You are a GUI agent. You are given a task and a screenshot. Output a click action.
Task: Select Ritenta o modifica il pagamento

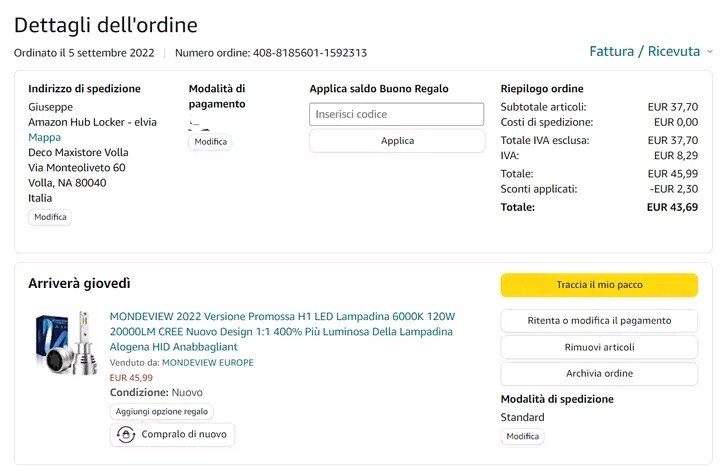(x=599, y=321)
